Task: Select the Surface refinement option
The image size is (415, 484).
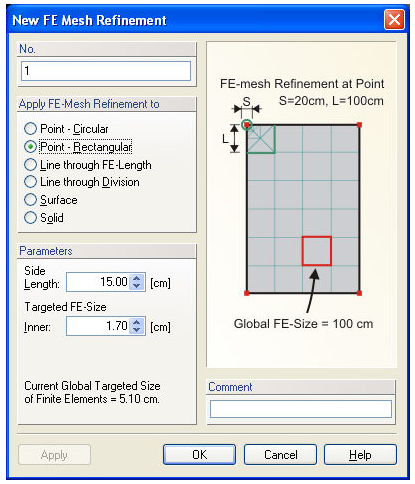Action: 51,200
